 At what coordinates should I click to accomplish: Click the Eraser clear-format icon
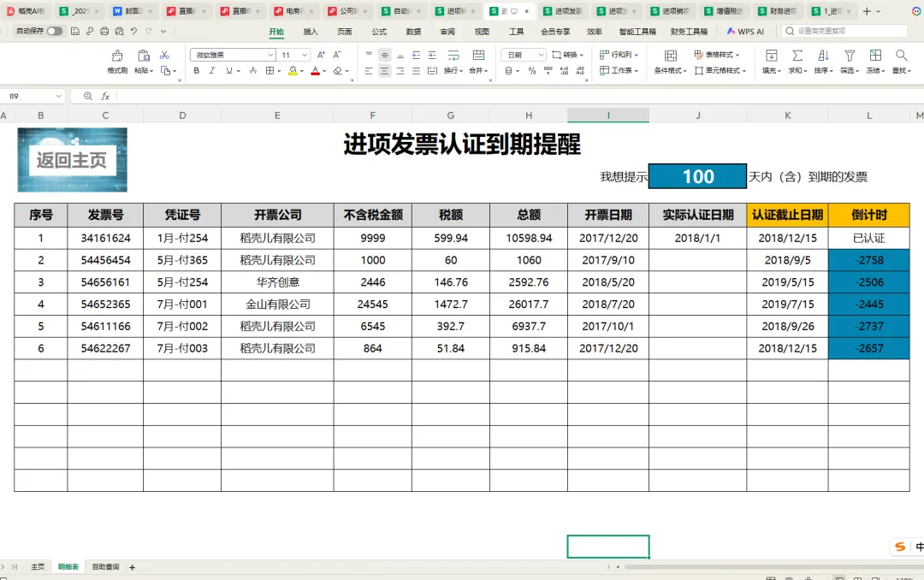[x=338, y=71]
